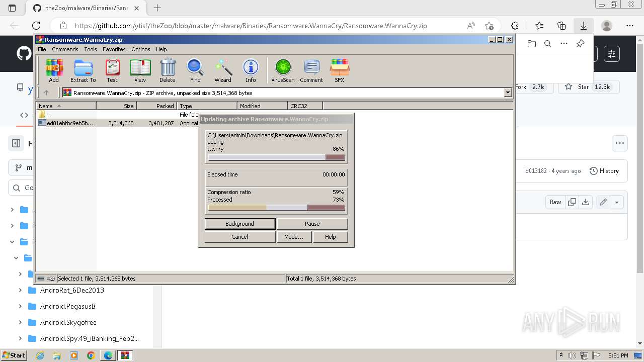Open the Wizard tool
Image resolution: width=644 pixels, height=362 pixels.
click(x=223, y=70)
